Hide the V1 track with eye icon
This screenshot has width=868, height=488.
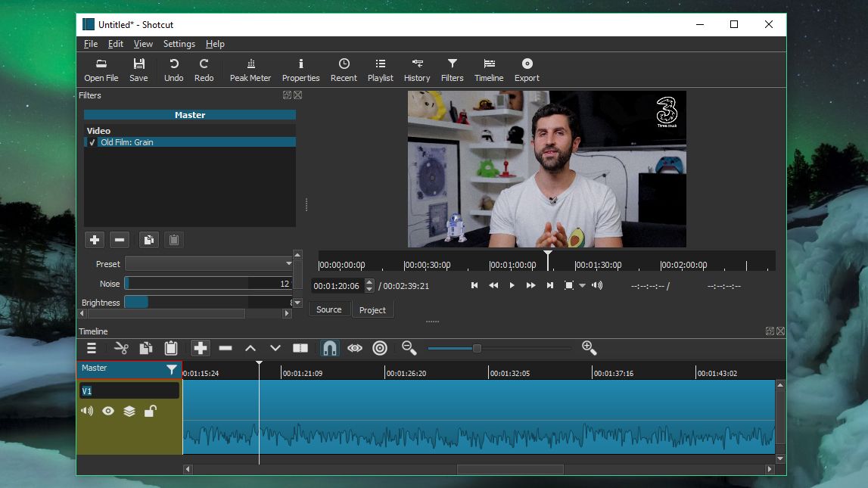[108, 411]
